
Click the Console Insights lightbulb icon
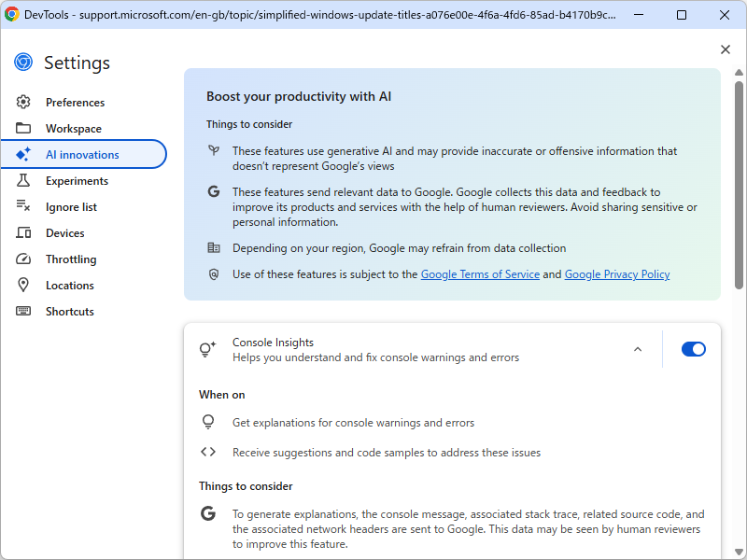(x=208, y=350)
